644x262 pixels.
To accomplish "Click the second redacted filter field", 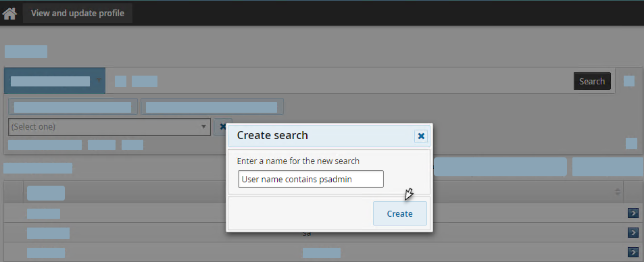I will 212,107.
